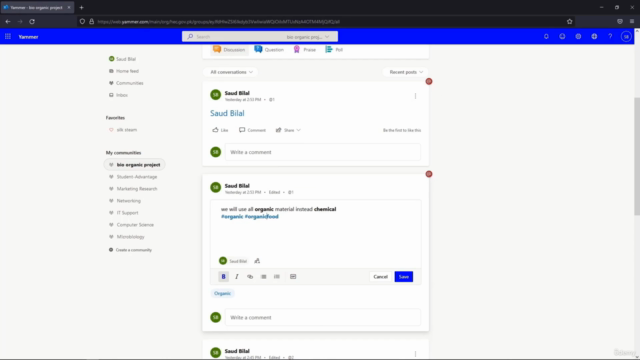Select the Poll post type tab
The image size is (640, 360).
tap(334, 50)
